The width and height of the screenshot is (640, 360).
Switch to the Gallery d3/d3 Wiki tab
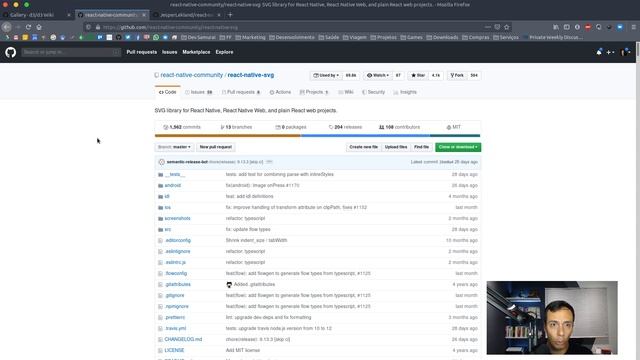click(36, 15)
